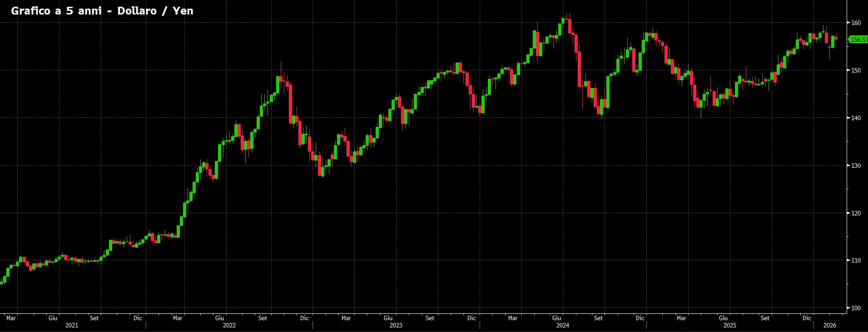The width and height of the screenshot is (868, 332).
Task: Click the Set label of year 2021
Action: tap(94, 318)
